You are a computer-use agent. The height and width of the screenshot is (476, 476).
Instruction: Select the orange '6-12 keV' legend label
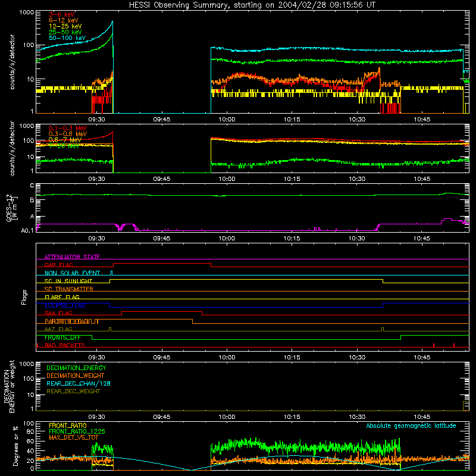click(x=64, y=20)
